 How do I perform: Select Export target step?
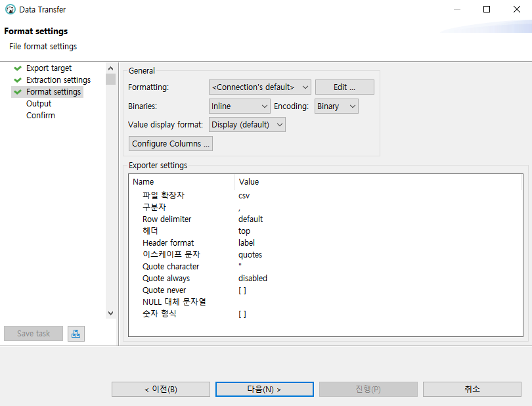click(x=49, y=68)
